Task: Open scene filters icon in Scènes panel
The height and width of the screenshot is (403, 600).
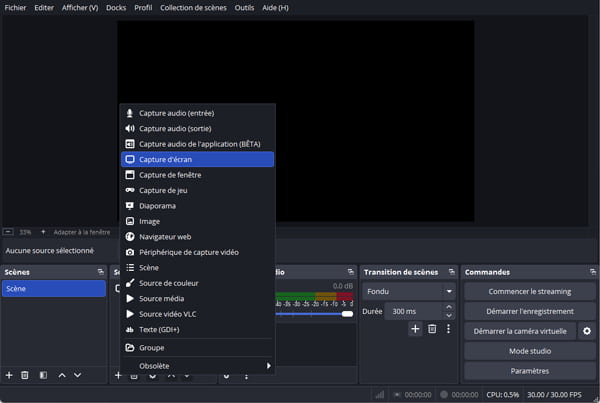Action: 42,375
